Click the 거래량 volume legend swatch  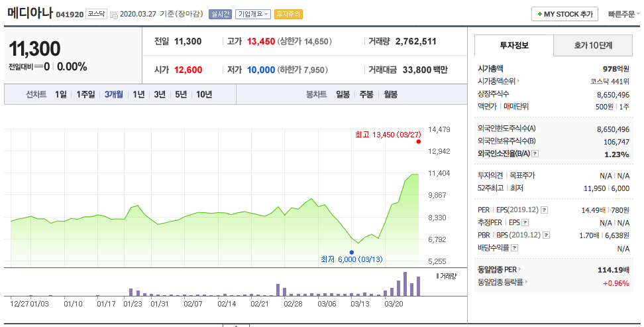437,276
